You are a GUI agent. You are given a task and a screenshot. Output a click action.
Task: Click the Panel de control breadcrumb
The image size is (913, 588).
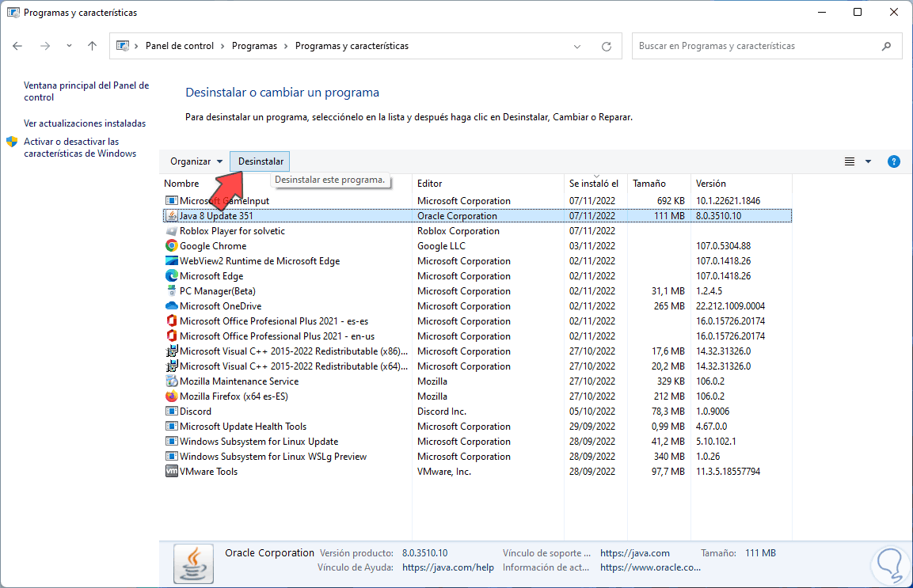point(179,46)
